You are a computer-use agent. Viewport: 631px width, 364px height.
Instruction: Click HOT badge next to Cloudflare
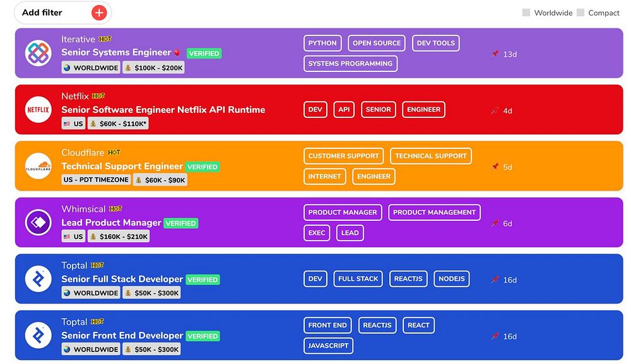[x=114, y=152]
